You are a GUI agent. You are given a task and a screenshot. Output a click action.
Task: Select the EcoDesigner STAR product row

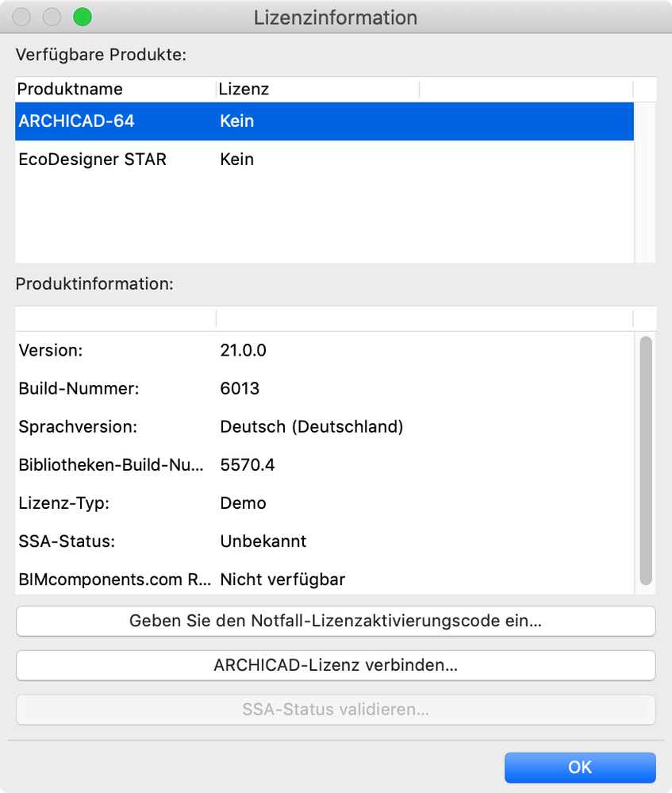pyautogui.click(x=324, y=160)
